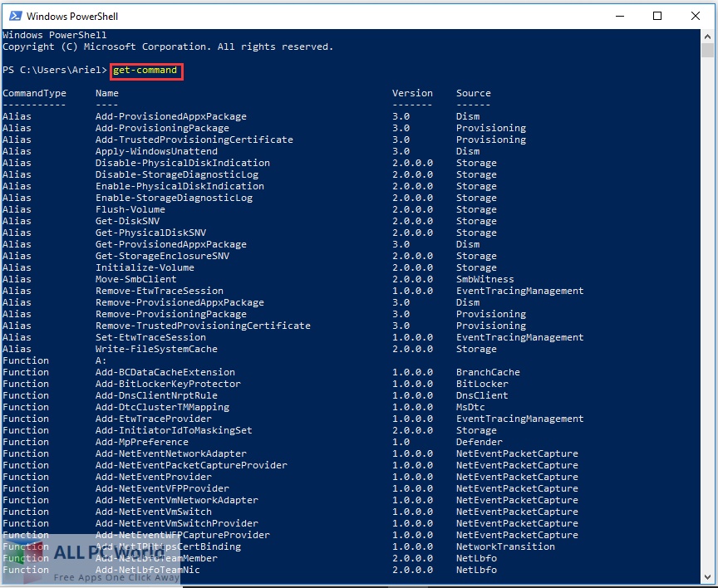718x588 pixels.
Task: Click the 'Set-EtwTraceSession' name
Action: pos(150,338)
